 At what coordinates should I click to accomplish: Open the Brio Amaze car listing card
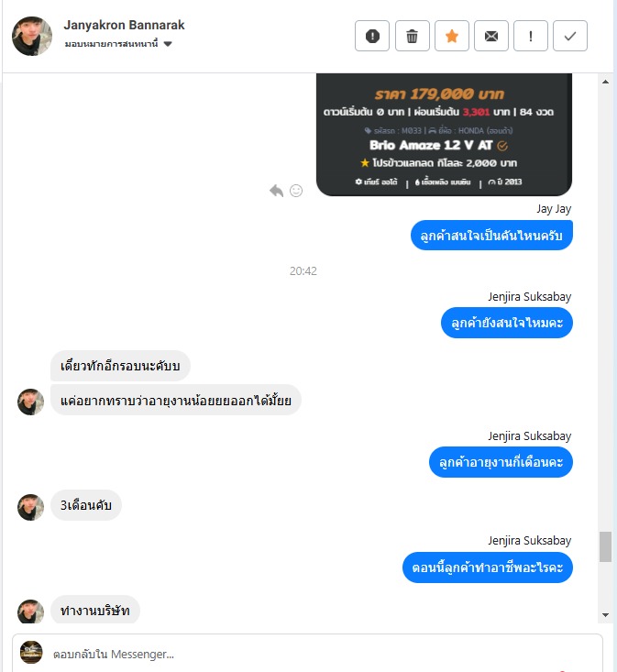point(444,135)
